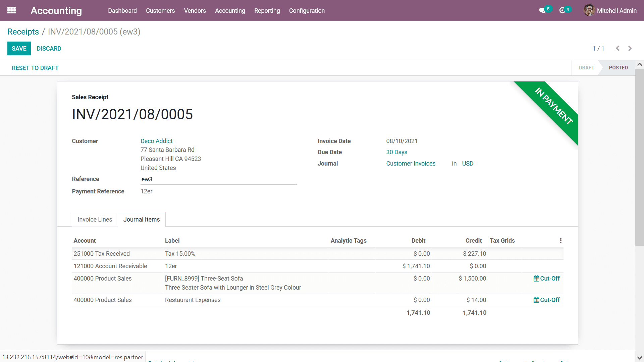Open the activities clock icon
644x362 pixels.
click(x=562, y=11)
